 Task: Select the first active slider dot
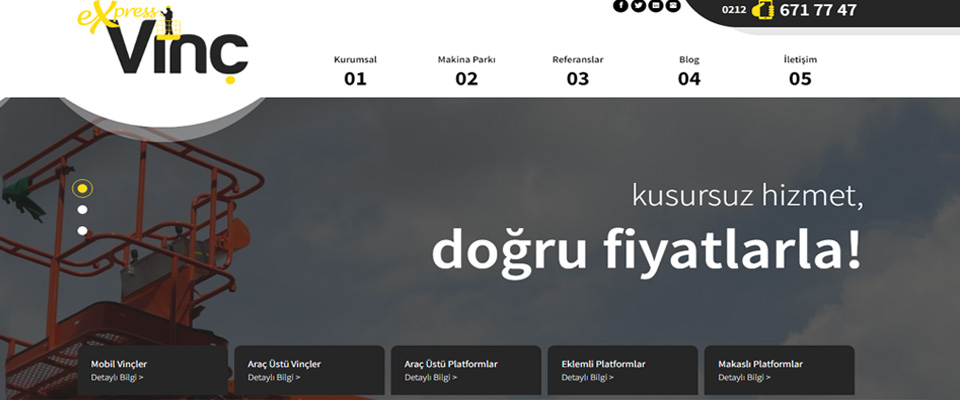tap(82, 189)
